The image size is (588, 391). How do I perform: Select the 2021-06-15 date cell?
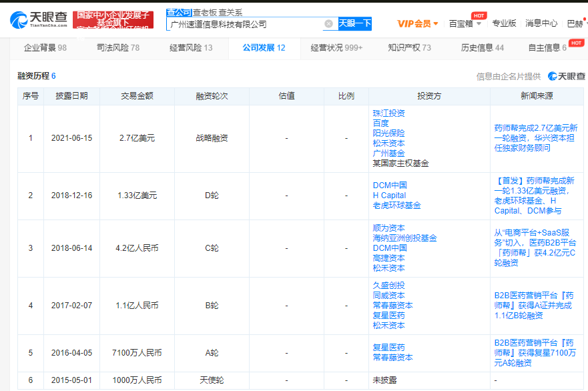(71, 138)
